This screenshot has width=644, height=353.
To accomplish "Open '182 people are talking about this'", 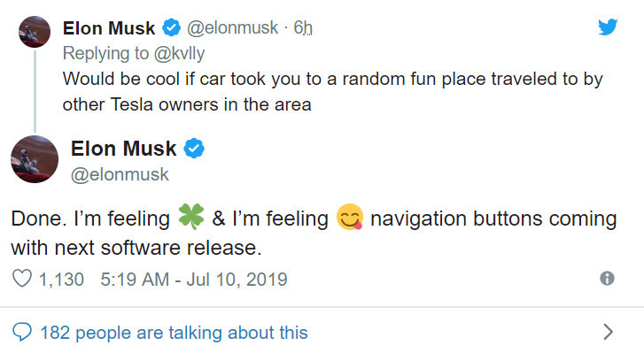I will (174, 332).
